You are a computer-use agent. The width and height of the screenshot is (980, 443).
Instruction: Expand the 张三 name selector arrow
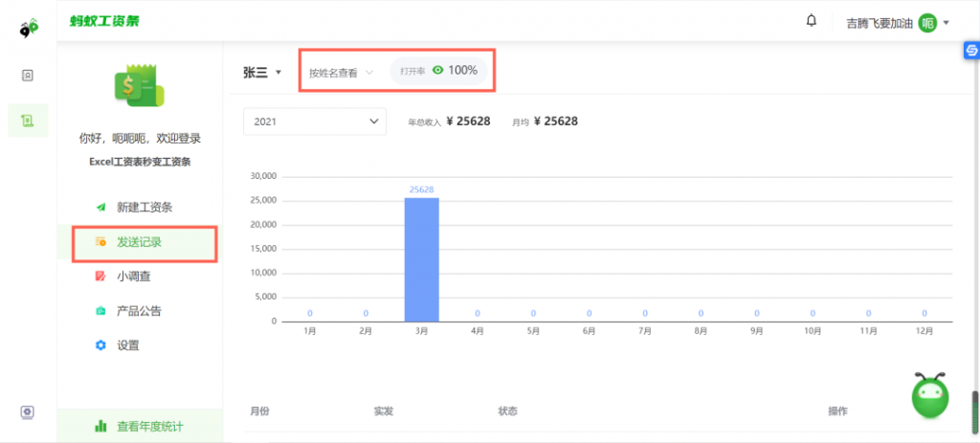[x=278, y=72]
